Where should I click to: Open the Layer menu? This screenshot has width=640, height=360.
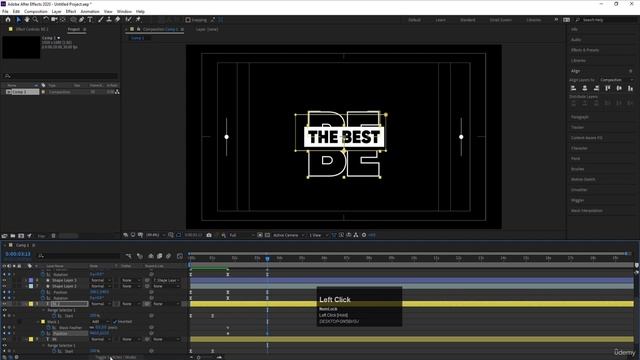pos(56,11)
